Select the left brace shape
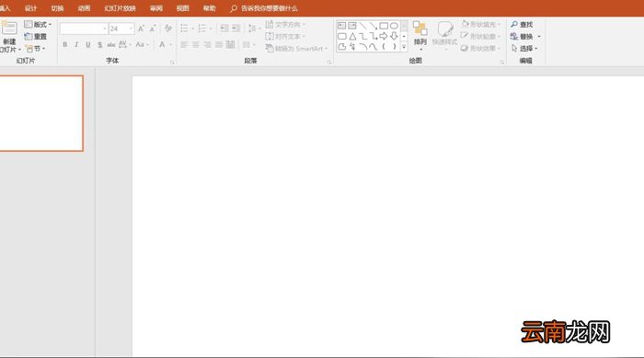 point(384,47)
